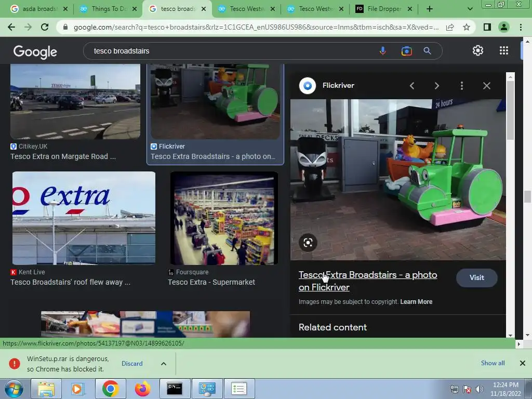532x399 pixels.
Task: Click large preview image of green ride
Action: pos(398,179)
